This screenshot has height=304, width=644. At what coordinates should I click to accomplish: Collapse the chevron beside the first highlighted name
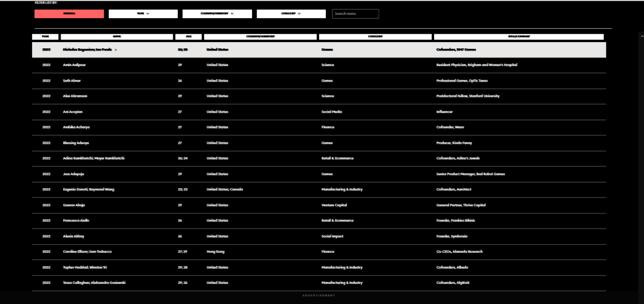click(x=115, y=50)
